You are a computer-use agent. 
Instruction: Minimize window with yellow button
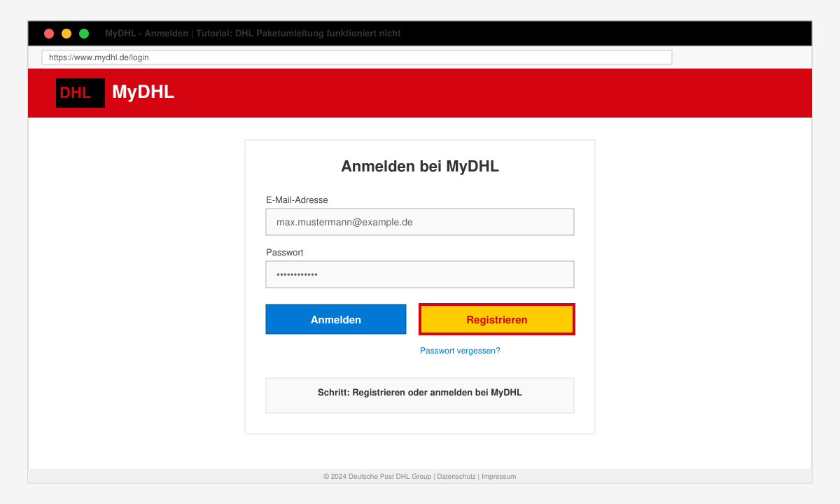66,34
